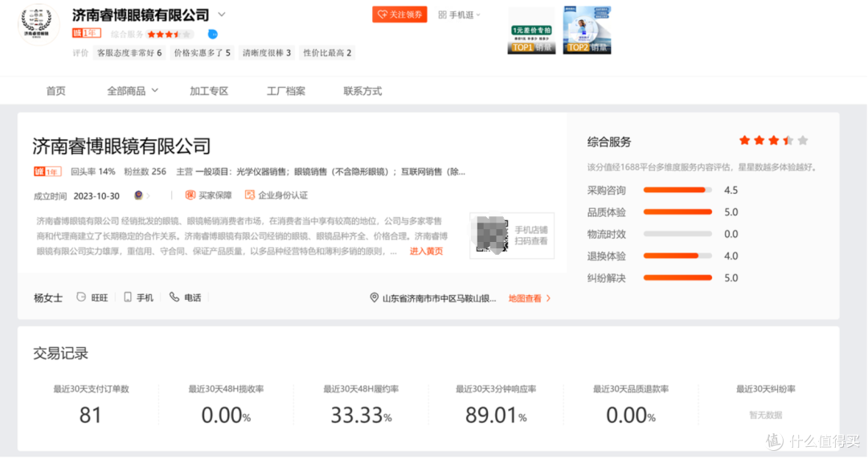Click the blue badge icon beside header stars
Image resolution: width=868 pixels, height=459 pixels.
(x=212, y=35)
